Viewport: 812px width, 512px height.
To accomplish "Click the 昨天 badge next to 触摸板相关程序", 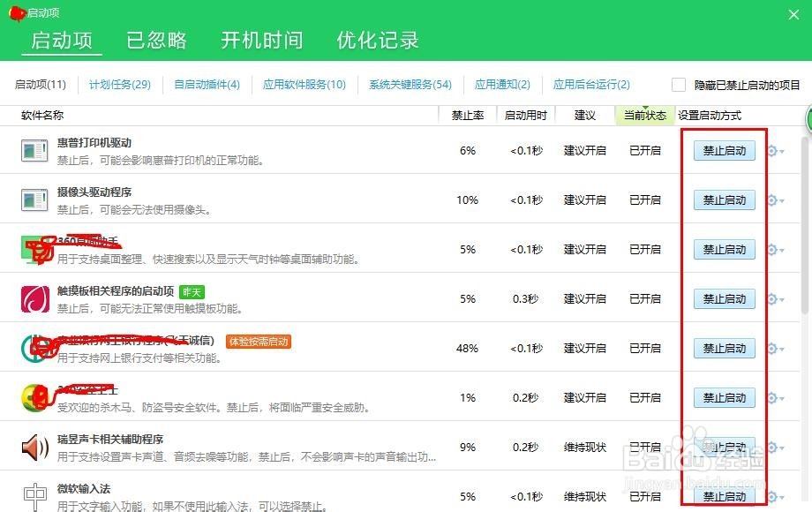I will pos(192,291).
